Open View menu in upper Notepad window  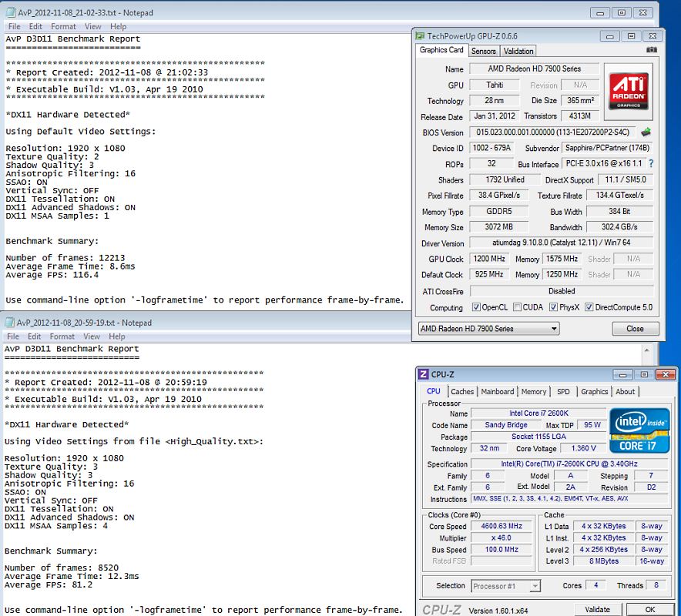93,26
